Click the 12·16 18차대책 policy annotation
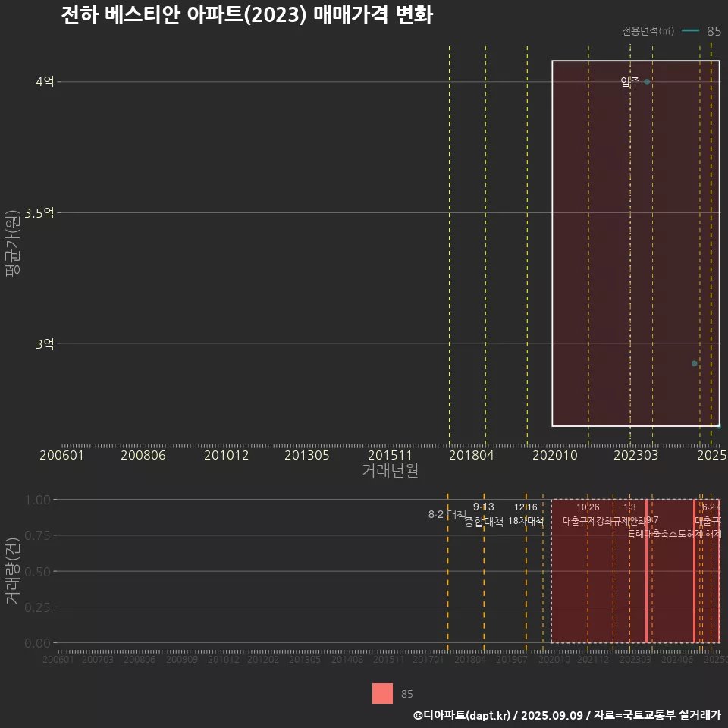The height and width of the screenshot is (728, 728). tap(526, 514)
